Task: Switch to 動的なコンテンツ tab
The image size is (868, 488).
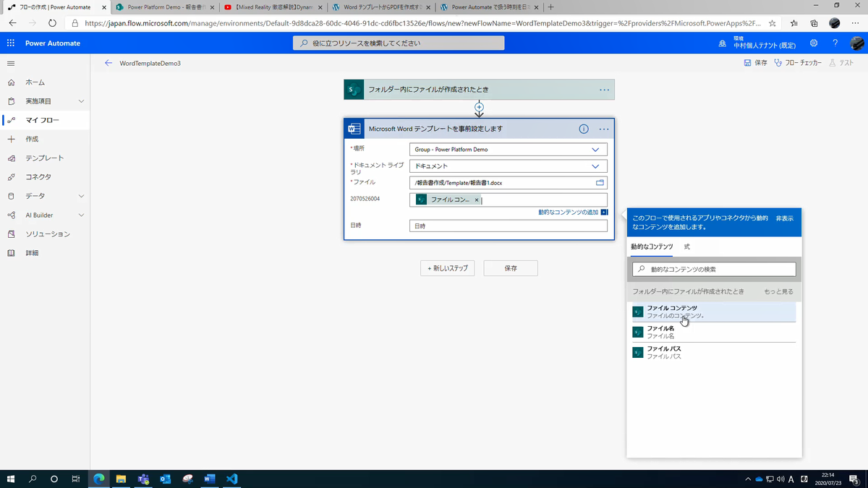Action: click(x=652, y=247)
